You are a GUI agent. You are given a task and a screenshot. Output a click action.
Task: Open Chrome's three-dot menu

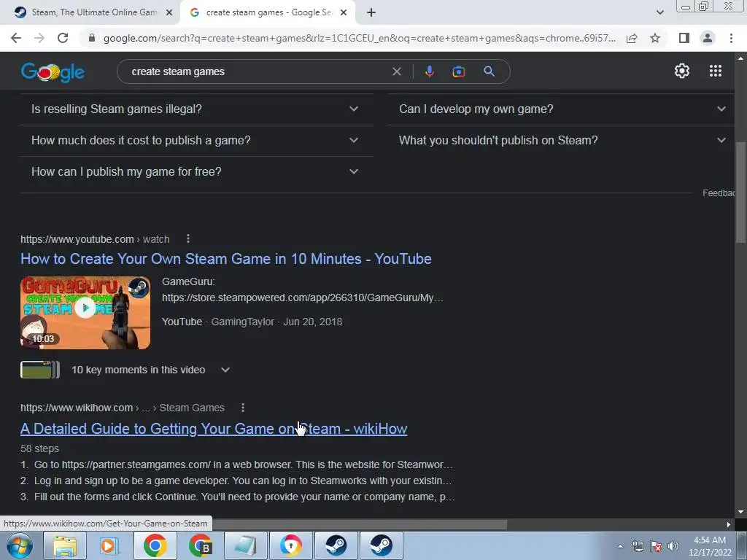[731, 38]
